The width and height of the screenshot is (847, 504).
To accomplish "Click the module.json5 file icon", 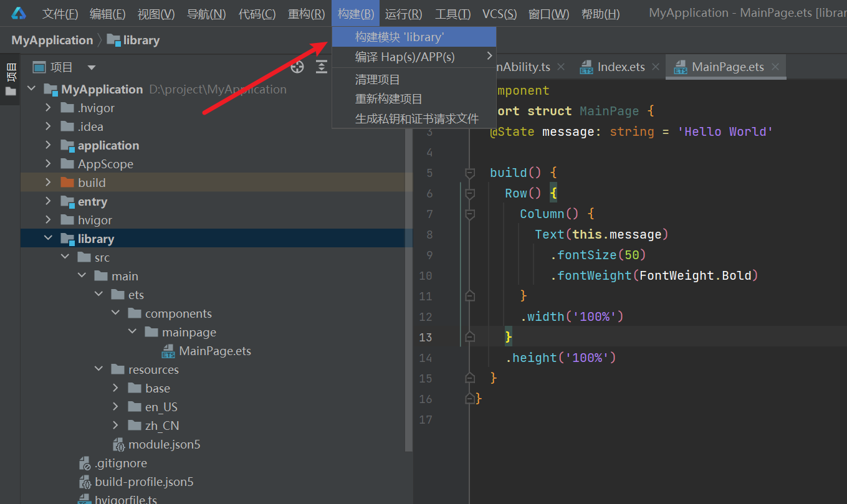I will (x=118, y=445).
